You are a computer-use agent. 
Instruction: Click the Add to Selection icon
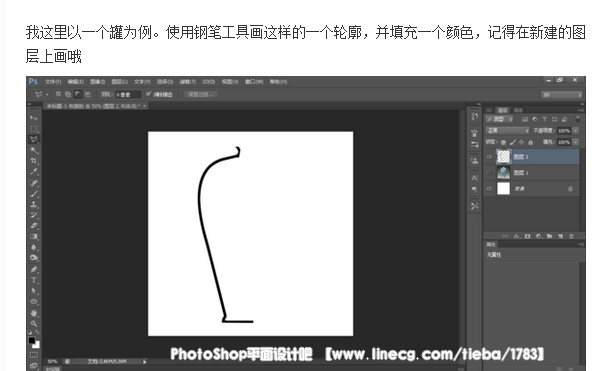(68, 94)
